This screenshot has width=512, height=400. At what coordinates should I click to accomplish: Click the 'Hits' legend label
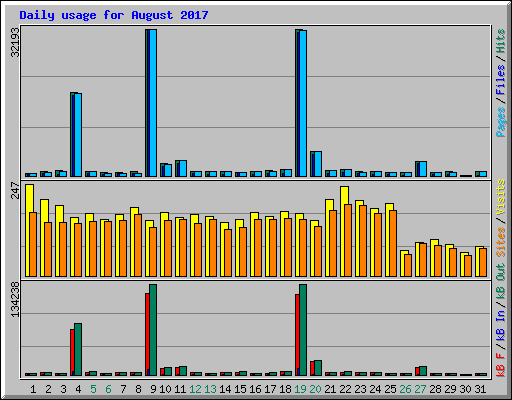[x=501, y=41]
